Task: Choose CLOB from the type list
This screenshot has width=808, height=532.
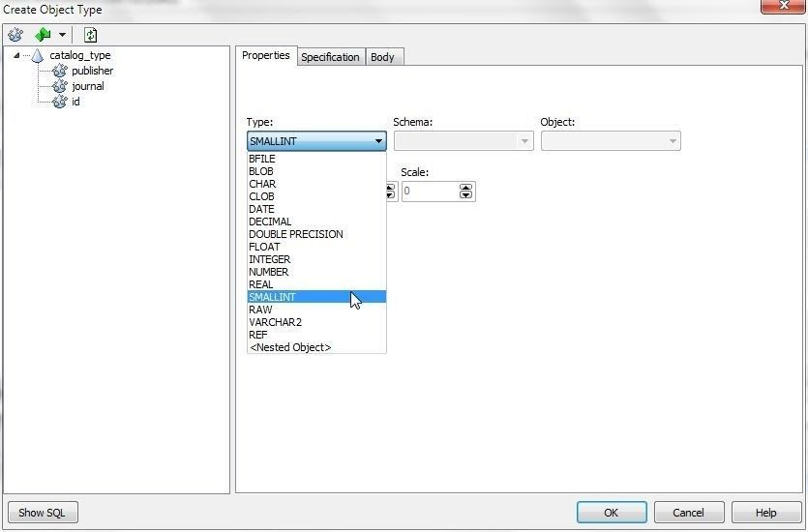Action: (x=316, y=196)
